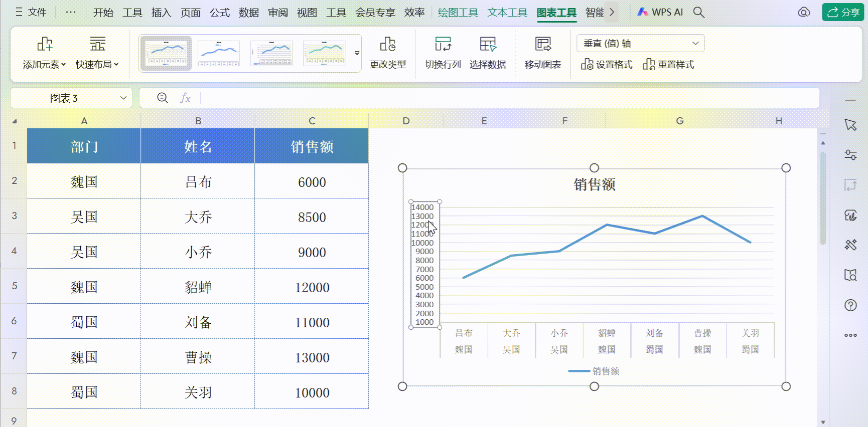
Task: Switch to the 插入 tab
Action: [x=161, y=13]
